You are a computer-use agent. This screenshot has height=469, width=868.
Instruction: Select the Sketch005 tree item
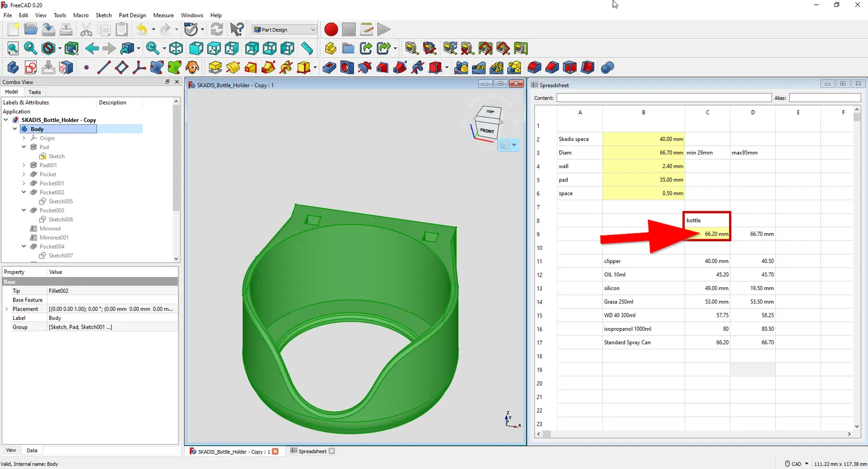(61, 201)
